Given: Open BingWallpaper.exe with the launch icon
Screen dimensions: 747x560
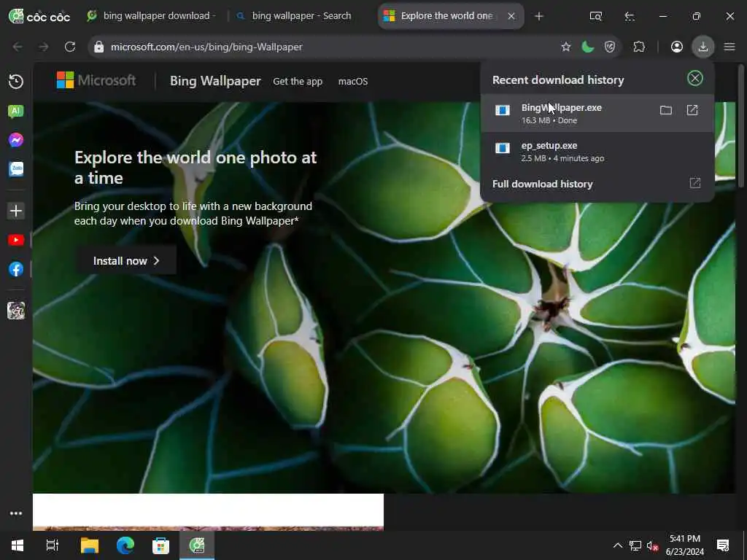Looking at the screenshot, I should (x=692, y=111).
